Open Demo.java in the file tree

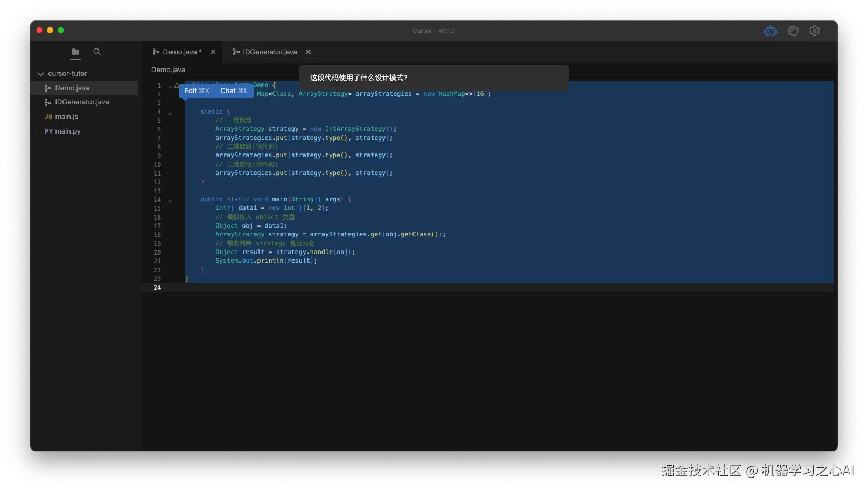coord(84,88)
